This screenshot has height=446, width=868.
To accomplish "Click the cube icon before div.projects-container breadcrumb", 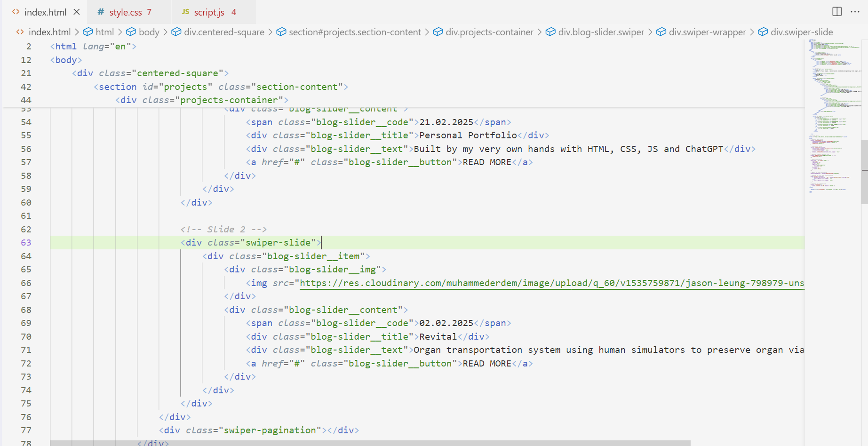I will (438, 32).
